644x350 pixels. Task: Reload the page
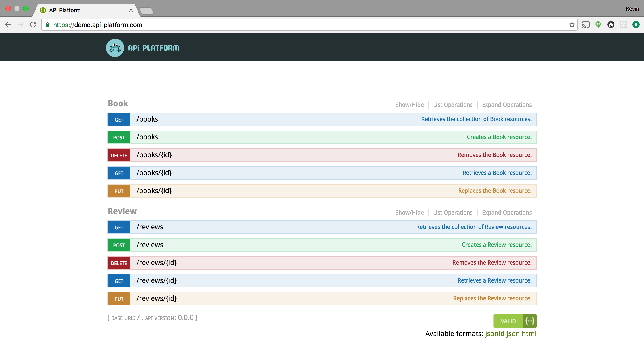click(33, 25)
